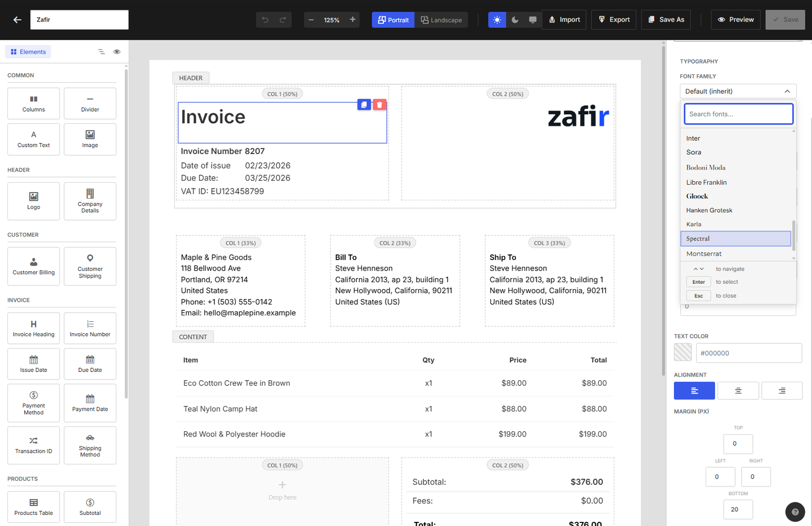Open the Preview
This screenshot has width=812, height=526.
[736, 19]
